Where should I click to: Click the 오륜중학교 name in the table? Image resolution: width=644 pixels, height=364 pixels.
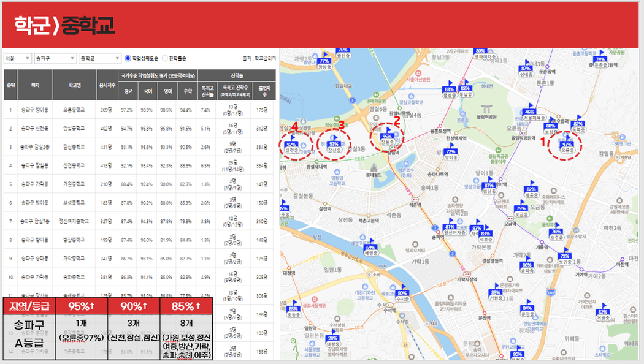74,110
